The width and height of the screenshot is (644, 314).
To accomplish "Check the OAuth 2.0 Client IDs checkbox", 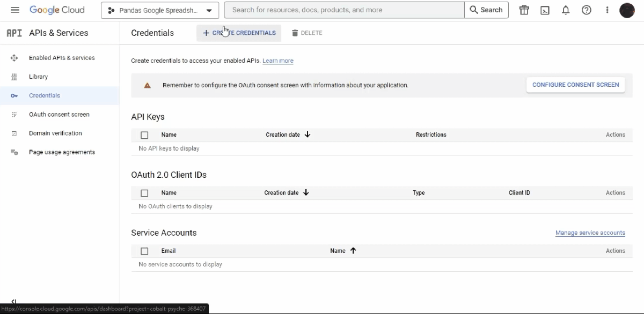I will [144, 193].
